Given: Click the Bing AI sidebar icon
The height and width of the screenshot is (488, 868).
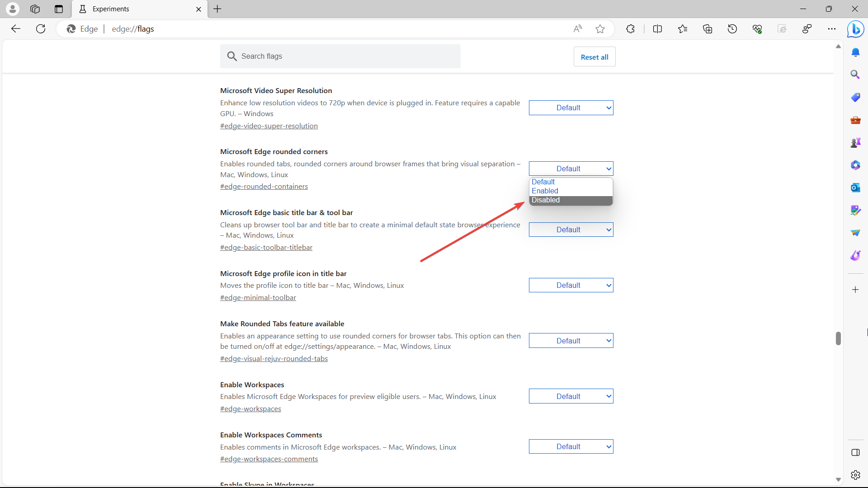Looking at the screenshot, I should (857, 29).
